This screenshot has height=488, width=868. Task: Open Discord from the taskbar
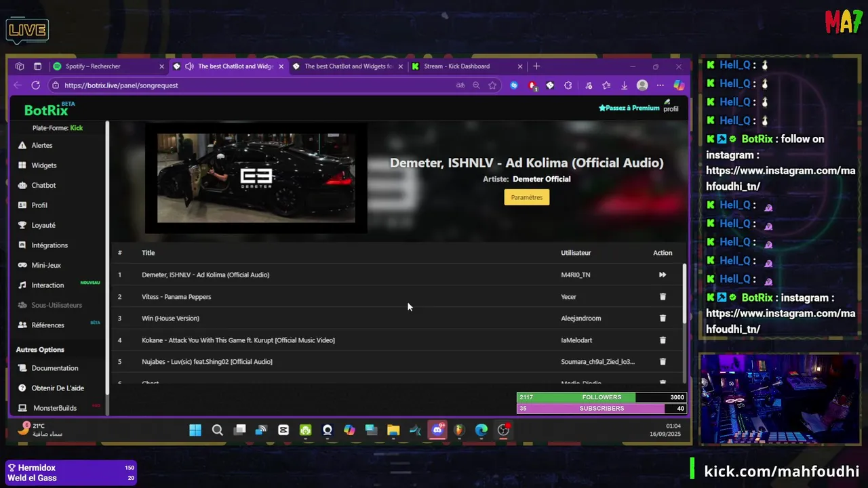click(437, 430)
